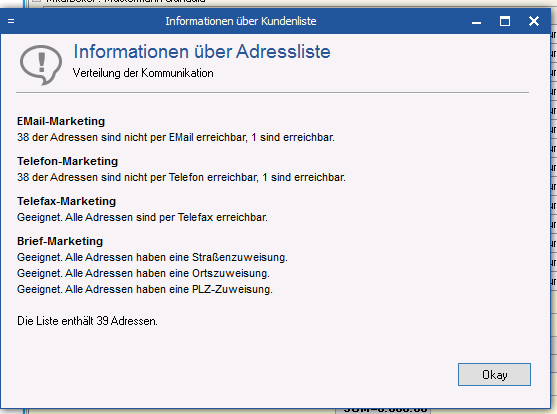
Task: Select the heading Informationen über Adressliste
Action: 202,52
